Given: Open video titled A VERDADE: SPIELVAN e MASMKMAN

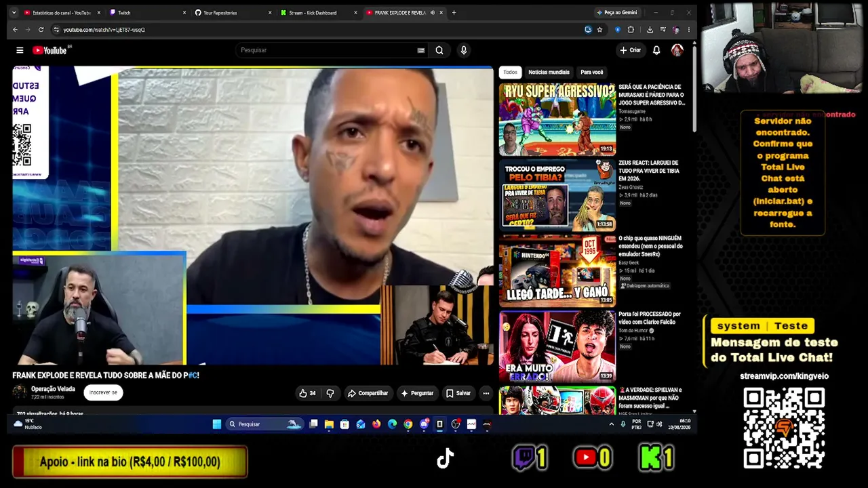Looking at the screenshot, I should click(x=649, y=398).
